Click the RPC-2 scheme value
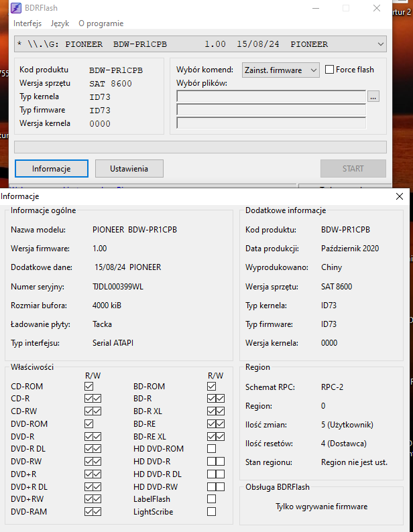 [x=332, y=387]
